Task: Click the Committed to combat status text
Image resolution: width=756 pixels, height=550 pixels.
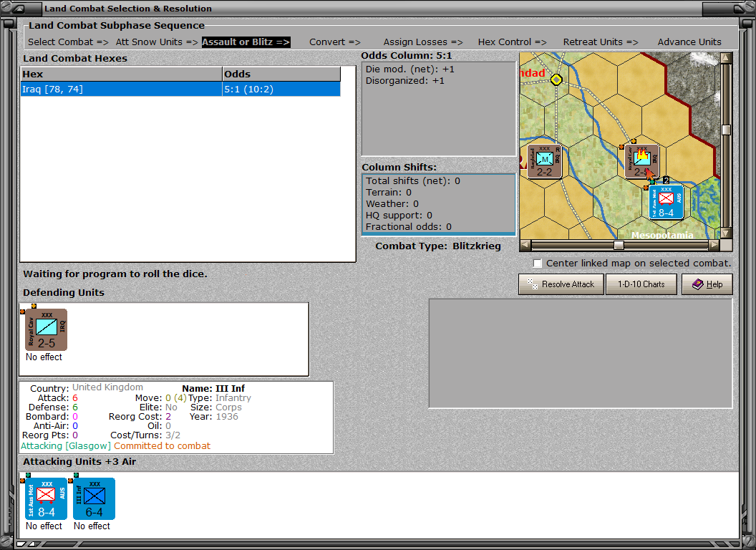Action: coord(162,445)
